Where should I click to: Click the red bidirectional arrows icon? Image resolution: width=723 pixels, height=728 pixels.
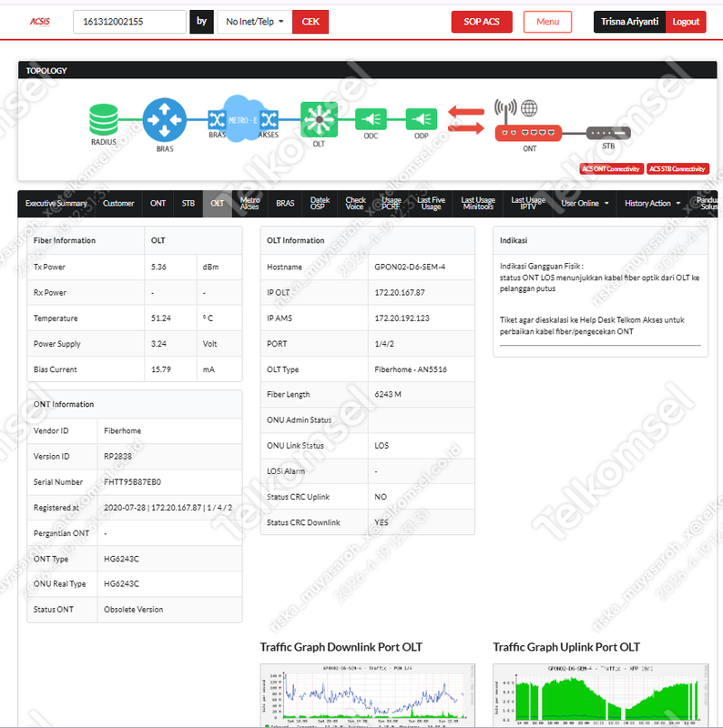pyautogui.click(x=466, y=119)
